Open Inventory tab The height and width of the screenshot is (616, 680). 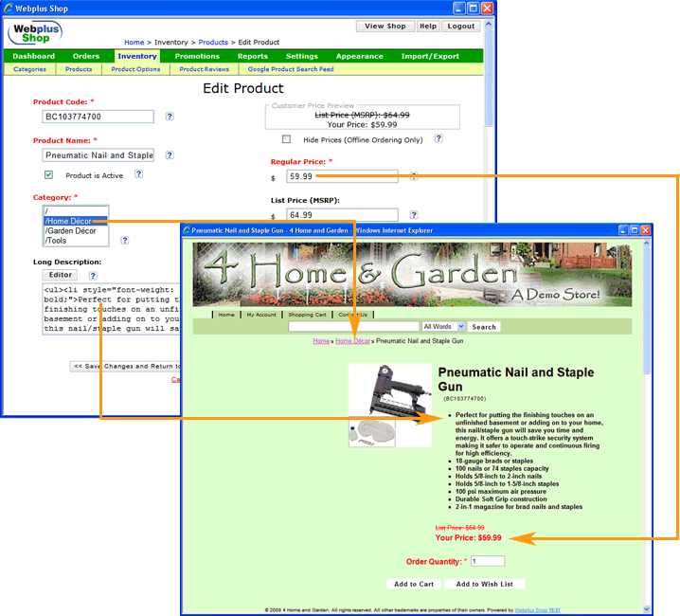[x=137, y=56]
